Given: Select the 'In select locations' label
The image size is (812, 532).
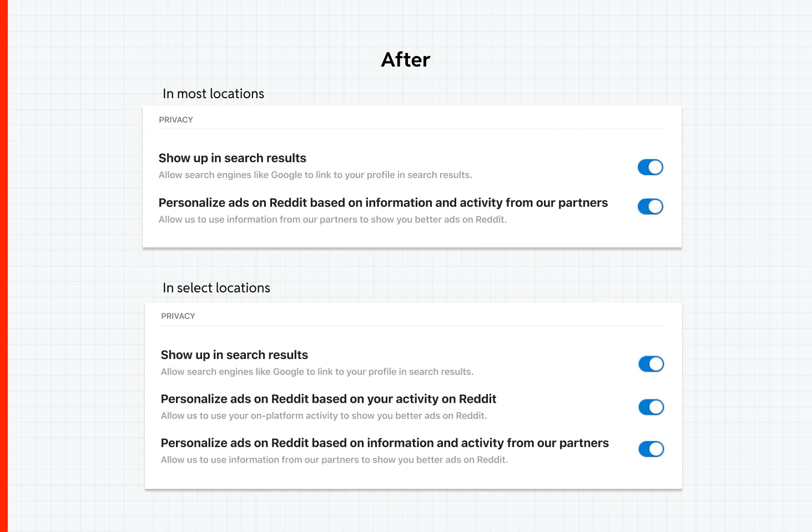Looking at the screenshot, I should coord(216,288).
